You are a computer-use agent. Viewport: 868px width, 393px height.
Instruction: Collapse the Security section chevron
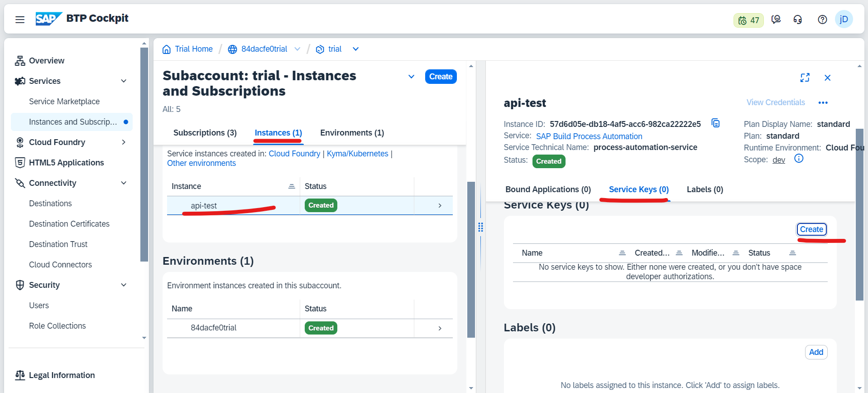(x=124, y=285)
